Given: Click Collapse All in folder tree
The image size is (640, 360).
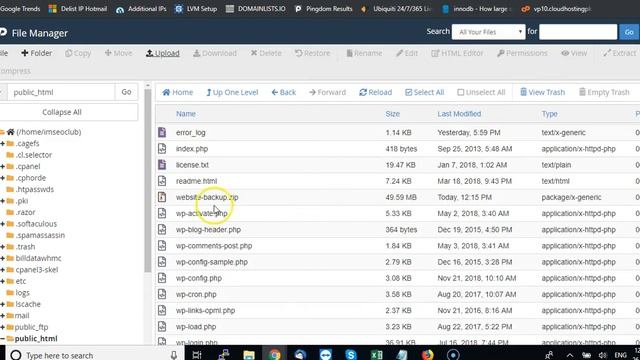Looking at the screenshot, I should tap(62, 112).
